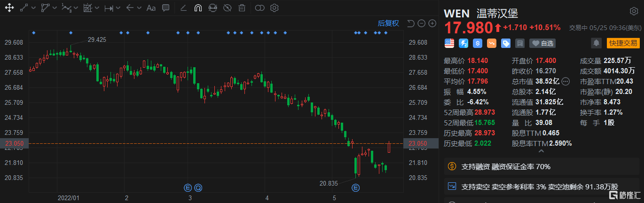Viewport: 644px width, 203px height.
Task: Click the US flag market icon
Action: point(449,43)
